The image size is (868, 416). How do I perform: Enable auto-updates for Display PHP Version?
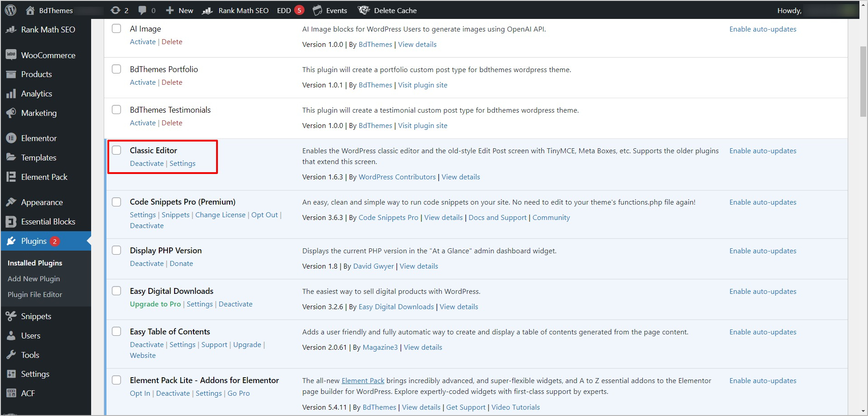(762, 251)
